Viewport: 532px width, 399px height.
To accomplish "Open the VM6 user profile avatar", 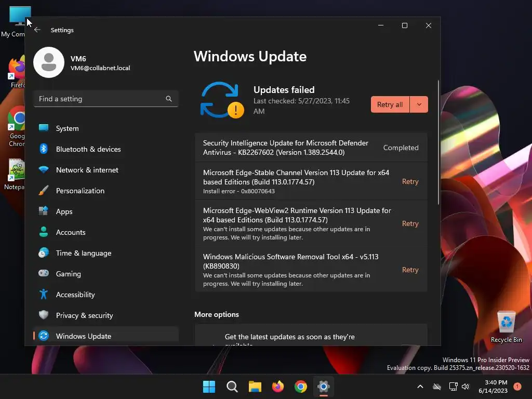I will pos(49,62).
